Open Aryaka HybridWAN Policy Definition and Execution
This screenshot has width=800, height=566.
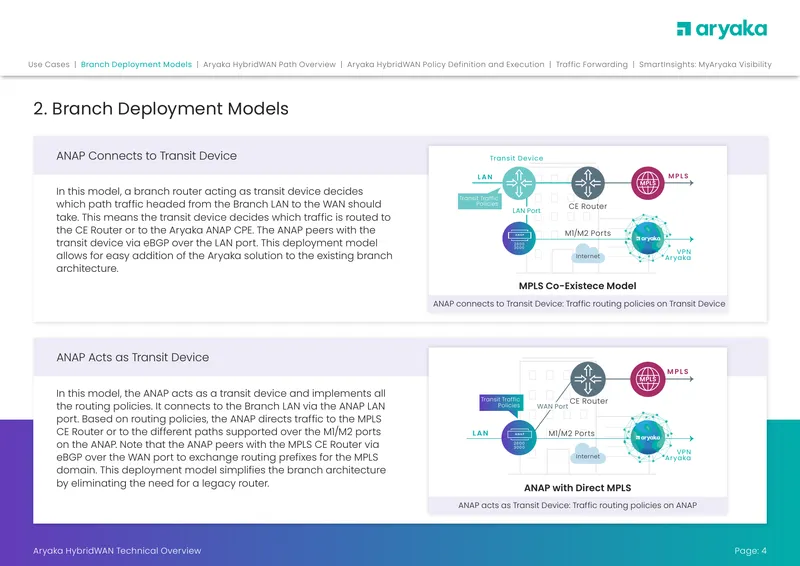coord(445,64)
